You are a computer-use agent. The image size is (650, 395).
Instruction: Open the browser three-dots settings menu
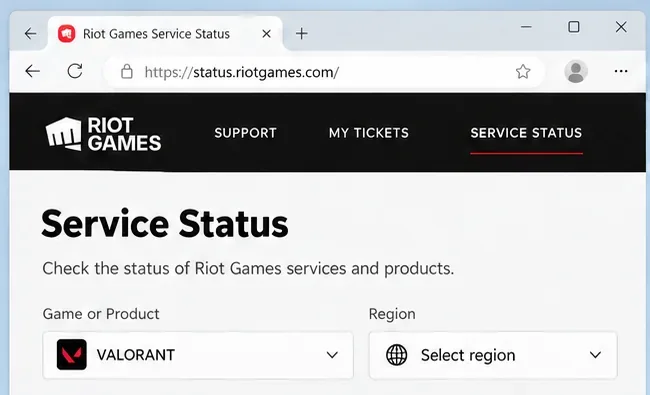pos(621,72)
